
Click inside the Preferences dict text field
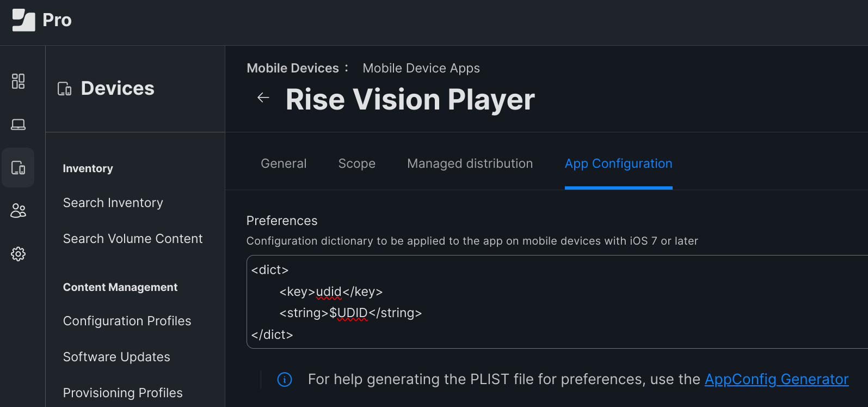(557, 302)
